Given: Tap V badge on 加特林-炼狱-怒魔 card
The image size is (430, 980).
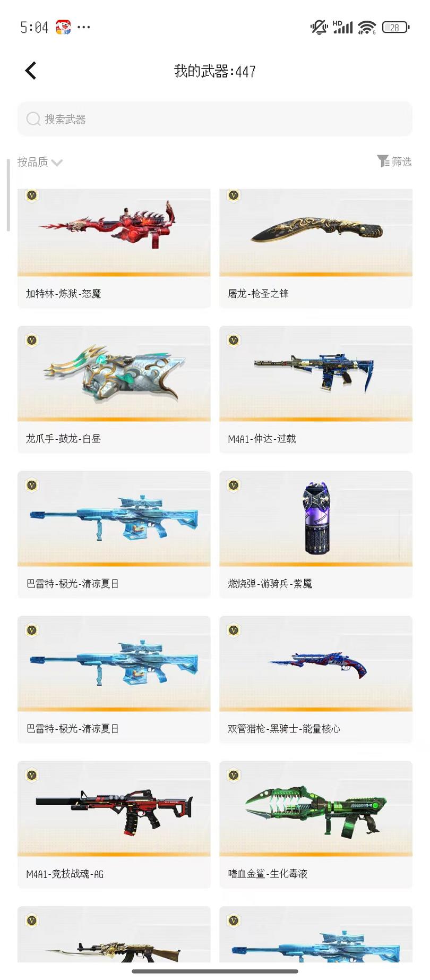Looking at the screenshot, I should (x=32, y=195).
